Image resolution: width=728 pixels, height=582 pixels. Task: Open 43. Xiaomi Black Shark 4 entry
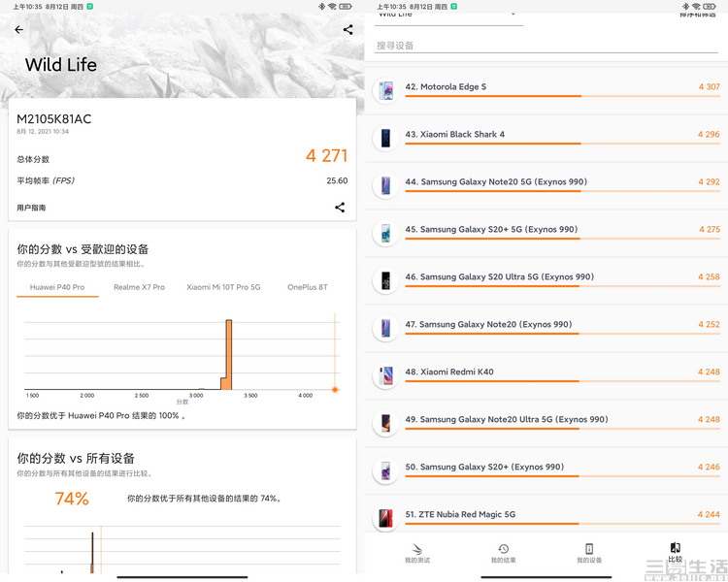pos(546,138)
